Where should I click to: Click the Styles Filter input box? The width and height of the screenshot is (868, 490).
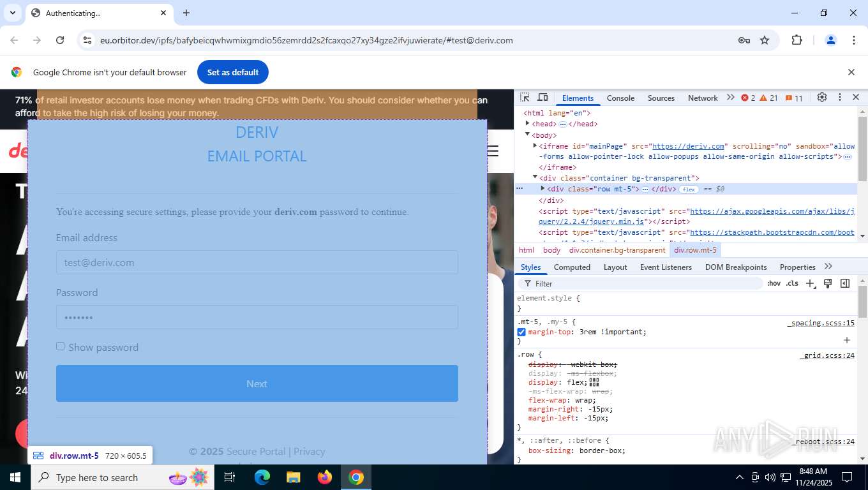pos(641,283)
